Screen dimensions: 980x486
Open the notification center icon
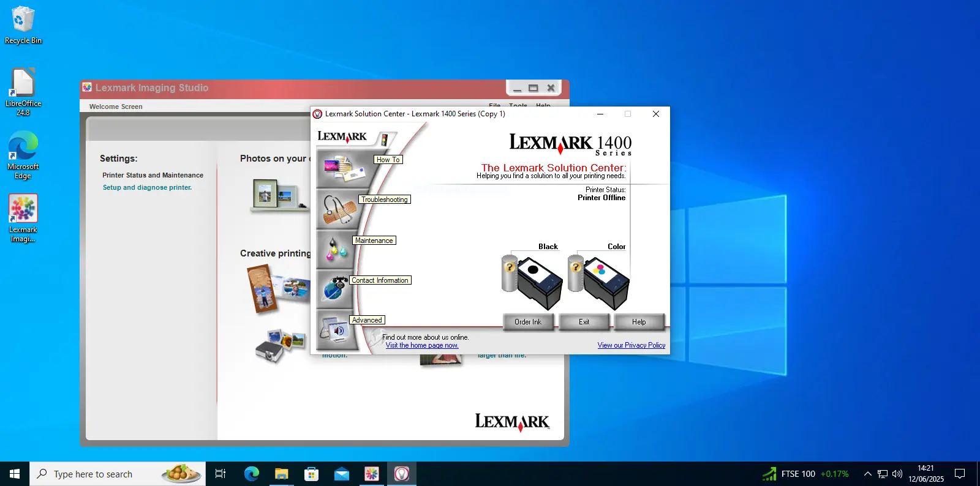coord(960,474)
